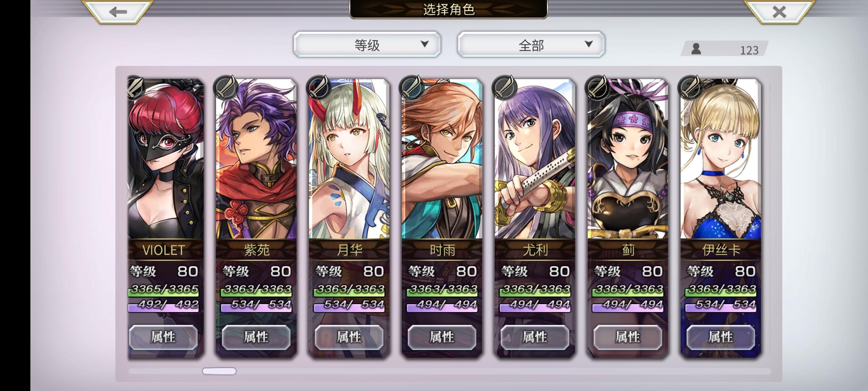
Task: Open the 全部 filter dropdown
Action: (531, 45)
